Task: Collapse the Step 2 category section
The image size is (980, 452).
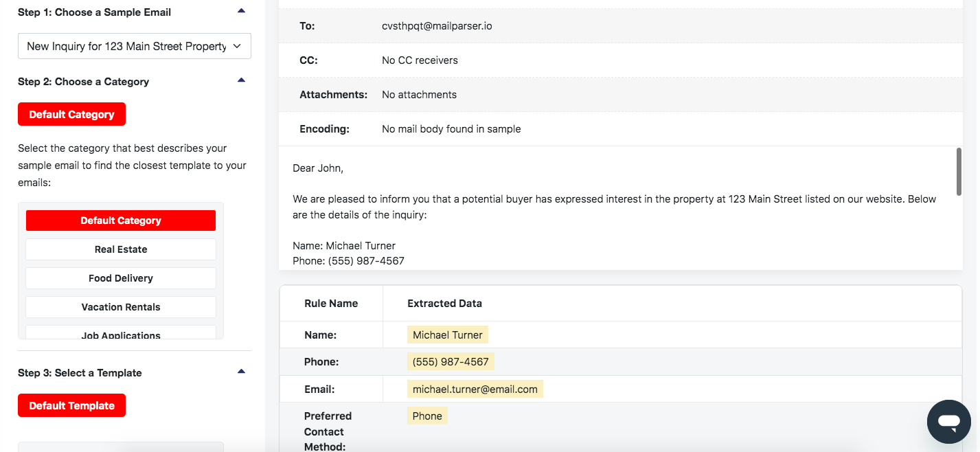Action: point(241,79)
